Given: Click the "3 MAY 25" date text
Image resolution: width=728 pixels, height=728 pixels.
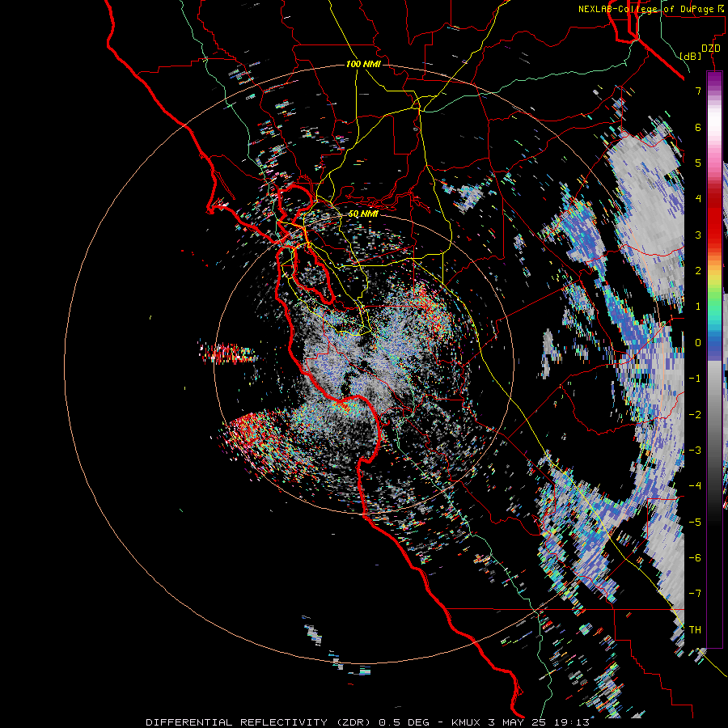Looking at the screenshot, I should click(516, 722).
